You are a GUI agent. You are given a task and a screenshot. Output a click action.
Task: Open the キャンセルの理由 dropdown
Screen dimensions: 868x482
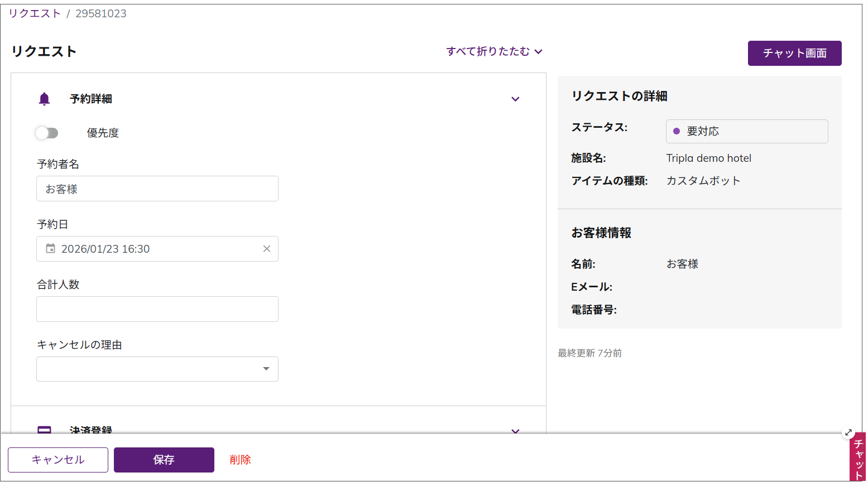point(157,369)
